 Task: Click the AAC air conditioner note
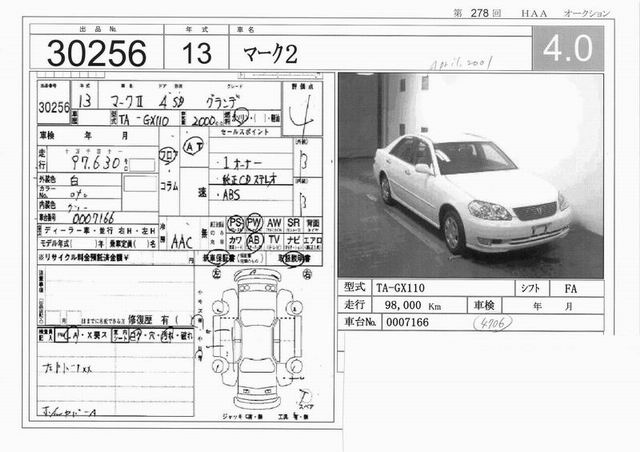point(182,242)
